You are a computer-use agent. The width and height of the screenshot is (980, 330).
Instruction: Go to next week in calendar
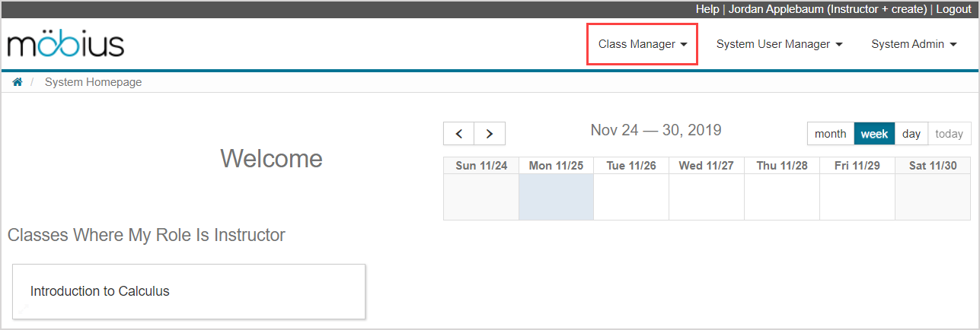[x=490, y=134]
